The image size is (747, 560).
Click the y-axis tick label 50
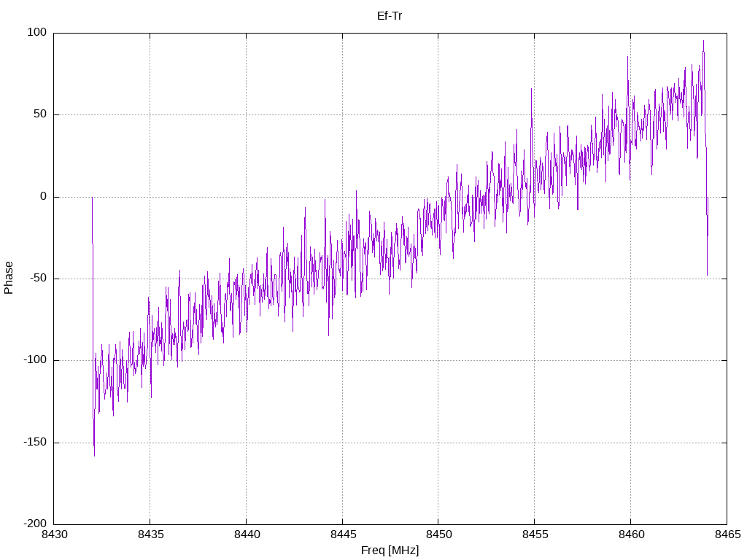click(40, 114)
